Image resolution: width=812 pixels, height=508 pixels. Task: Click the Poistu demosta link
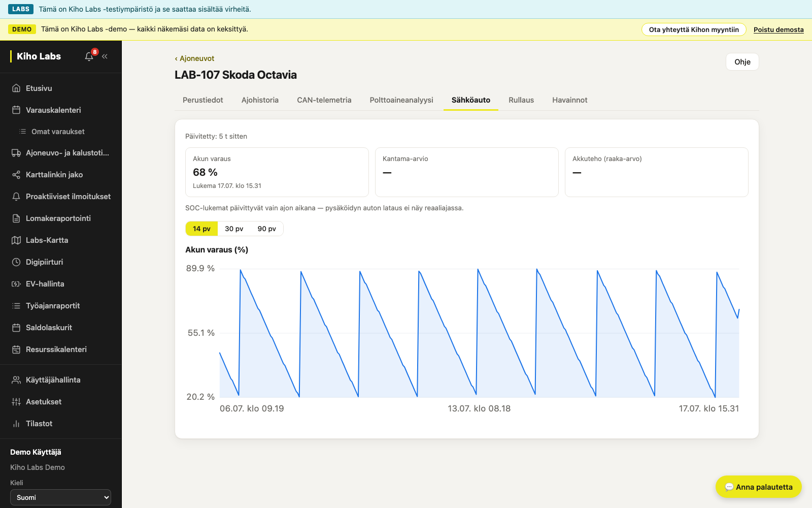click(779, 29)
